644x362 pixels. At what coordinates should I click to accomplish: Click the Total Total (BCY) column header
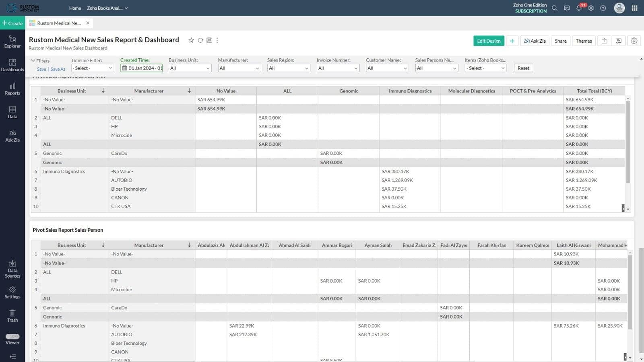pos(594,91)
